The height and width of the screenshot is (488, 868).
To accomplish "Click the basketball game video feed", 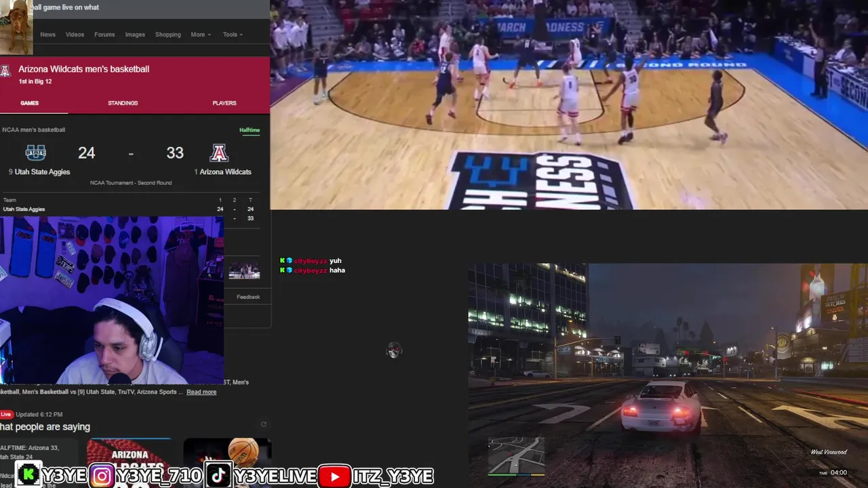I will pyautogui.click(x=569, y=104).
